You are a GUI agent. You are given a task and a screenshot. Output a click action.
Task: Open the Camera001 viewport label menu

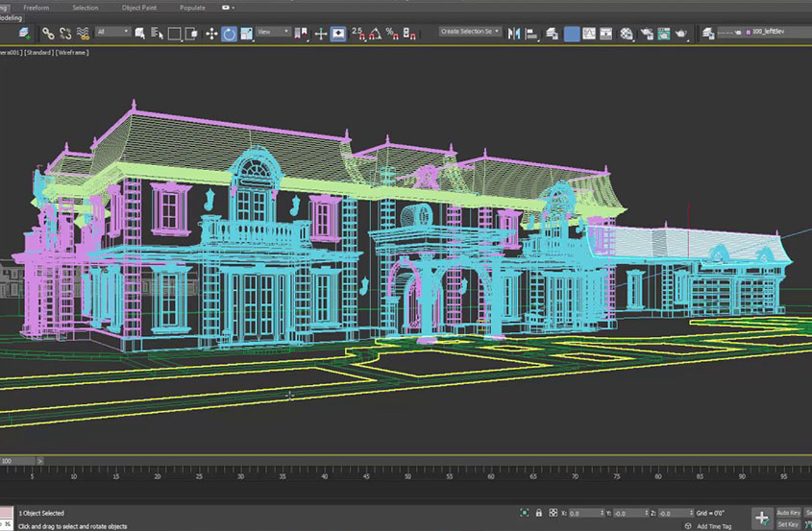11,53
